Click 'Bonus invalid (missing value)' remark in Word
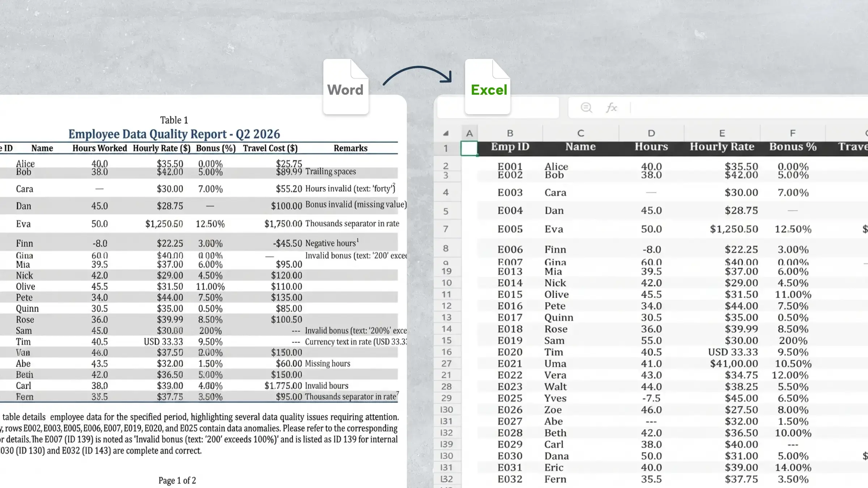868x488 pixels. click(x=356, y=205)
